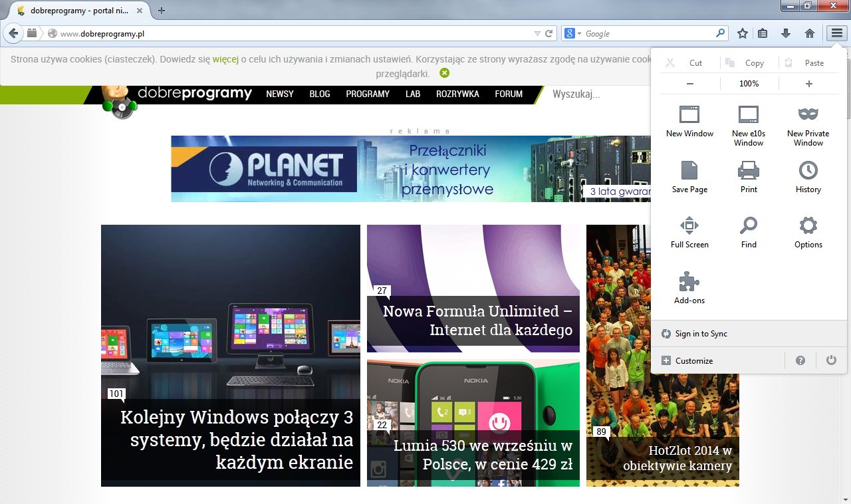851x504 pixels.
Task: Choose Save Page in the menu
Action: [689, 176]
